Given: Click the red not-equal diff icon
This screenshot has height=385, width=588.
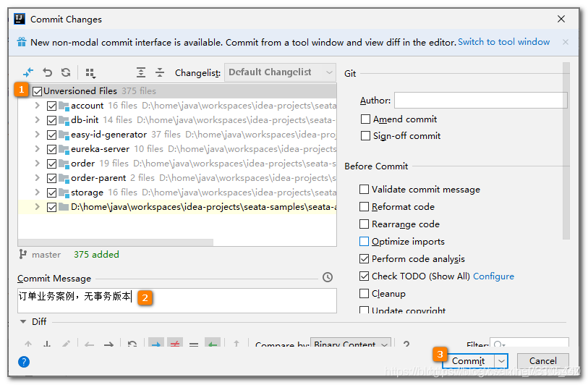Looking at the screenshot, I should [175, 342].
